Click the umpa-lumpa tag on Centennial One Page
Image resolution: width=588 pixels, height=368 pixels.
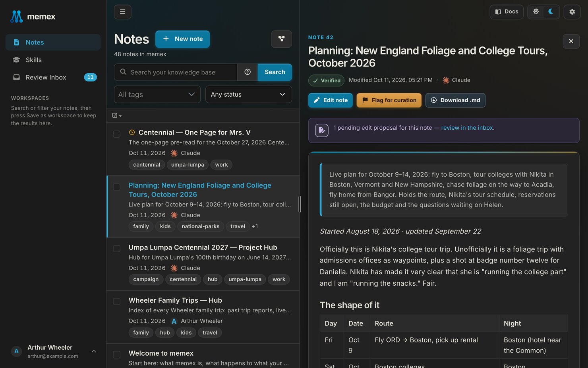click(x=188, y=165)
